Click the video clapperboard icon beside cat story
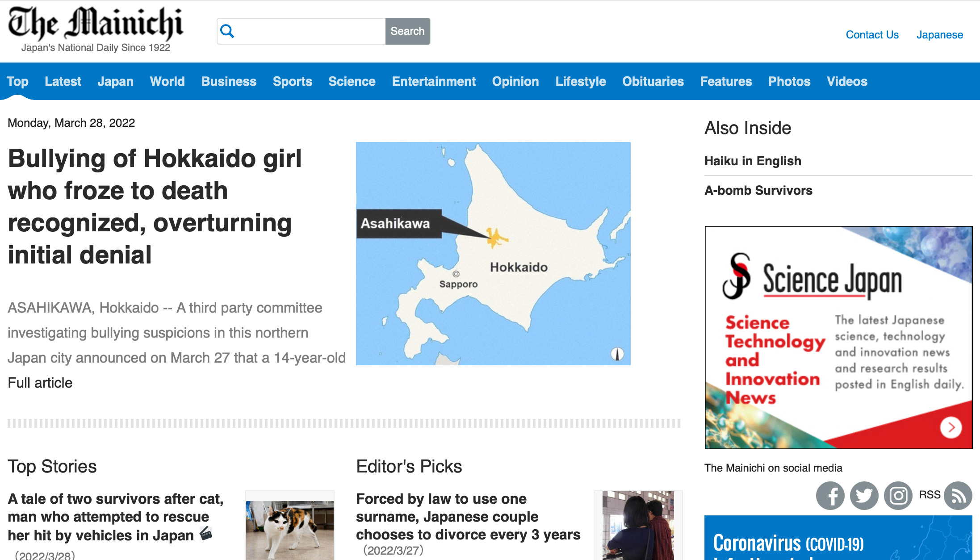 (206, 533)
